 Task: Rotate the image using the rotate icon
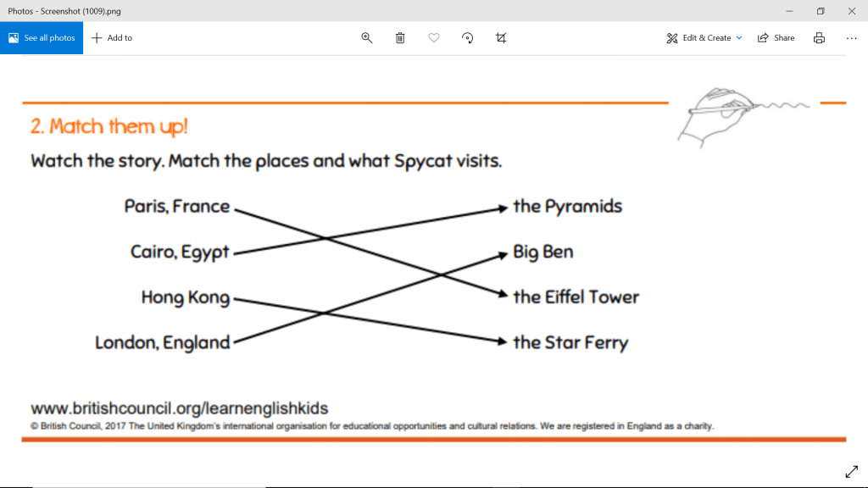[x=467, y=38]
